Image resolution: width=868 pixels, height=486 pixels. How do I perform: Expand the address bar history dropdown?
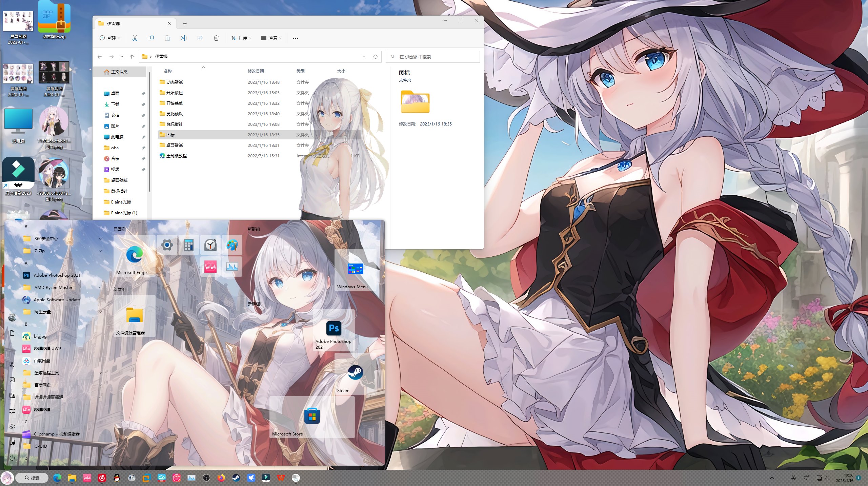point(364,57)
